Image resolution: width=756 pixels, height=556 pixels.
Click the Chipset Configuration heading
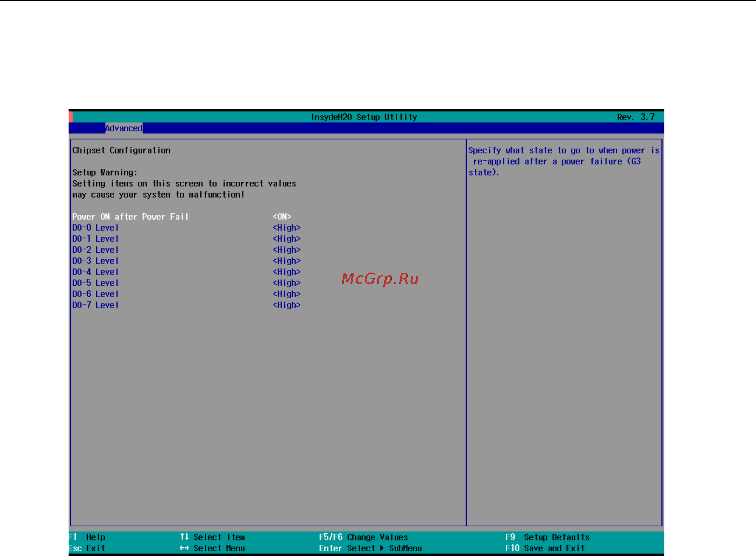tap(121, 151)
